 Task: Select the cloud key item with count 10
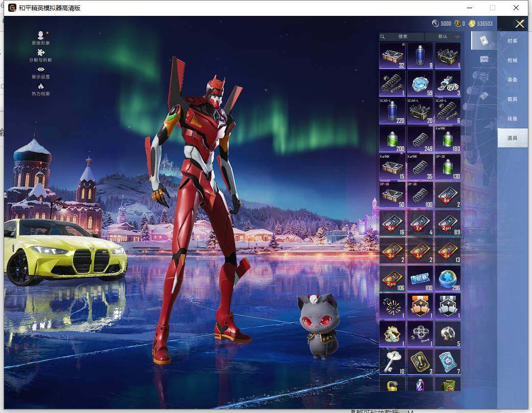coord(392,362)
